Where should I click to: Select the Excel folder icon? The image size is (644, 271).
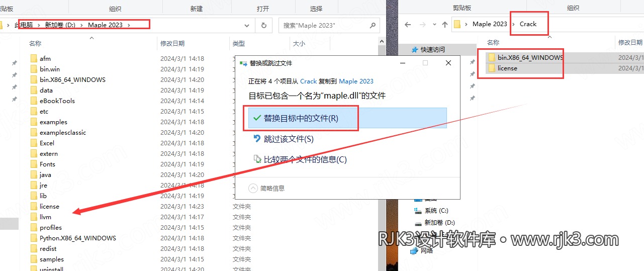[x=34, y=143]
